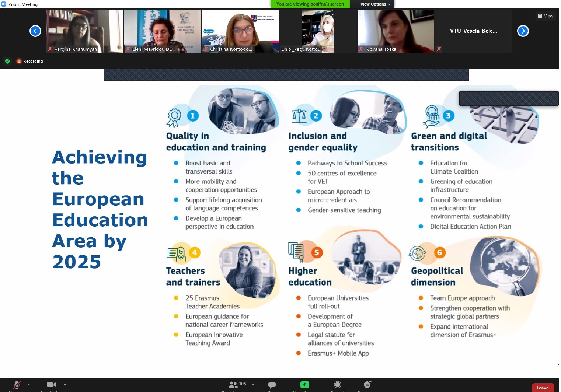The height and width of the screenshot is (392, 561).
Task: Leave the meeting with the red button
Action: point(543,388)
